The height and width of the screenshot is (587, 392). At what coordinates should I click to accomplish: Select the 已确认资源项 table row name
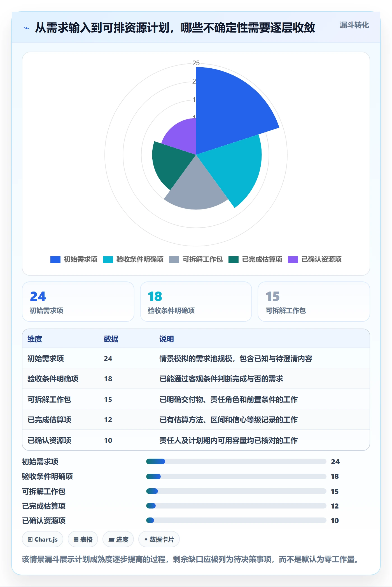click(49, 440)
